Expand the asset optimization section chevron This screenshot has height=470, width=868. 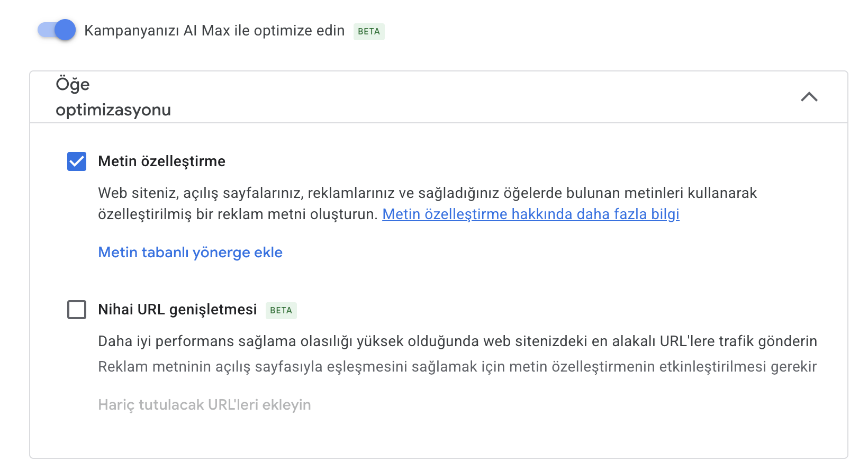coord(809,97)
